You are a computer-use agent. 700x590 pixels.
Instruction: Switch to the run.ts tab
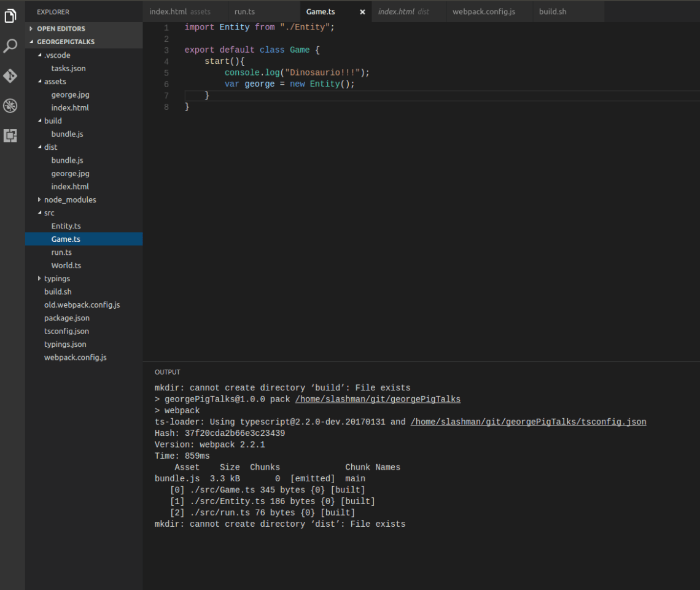(x=244, y=12)
